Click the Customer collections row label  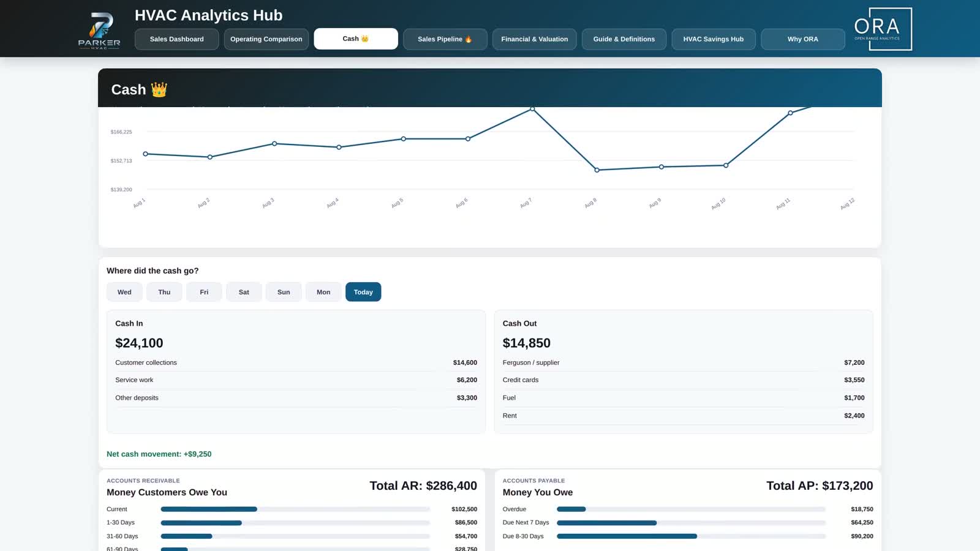coord(146,363)
